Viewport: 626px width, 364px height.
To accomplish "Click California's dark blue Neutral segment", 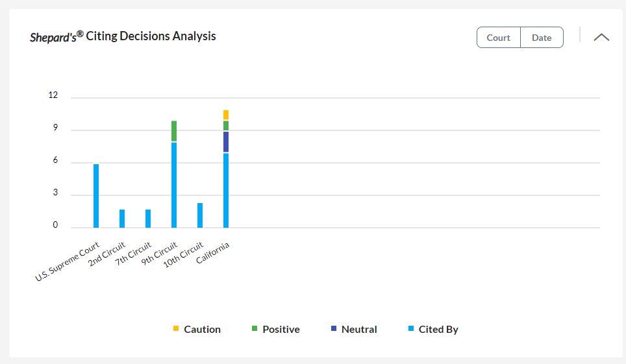I will 226,142.
